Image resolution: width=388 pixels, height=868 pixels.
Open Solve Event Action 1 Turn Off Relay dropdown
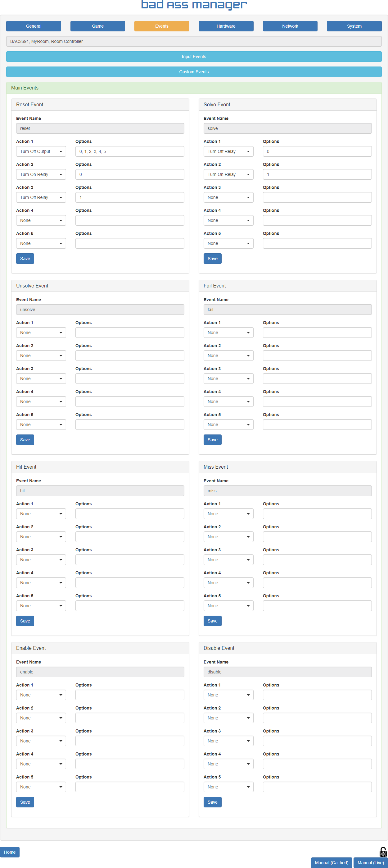[x=228, y=151]
